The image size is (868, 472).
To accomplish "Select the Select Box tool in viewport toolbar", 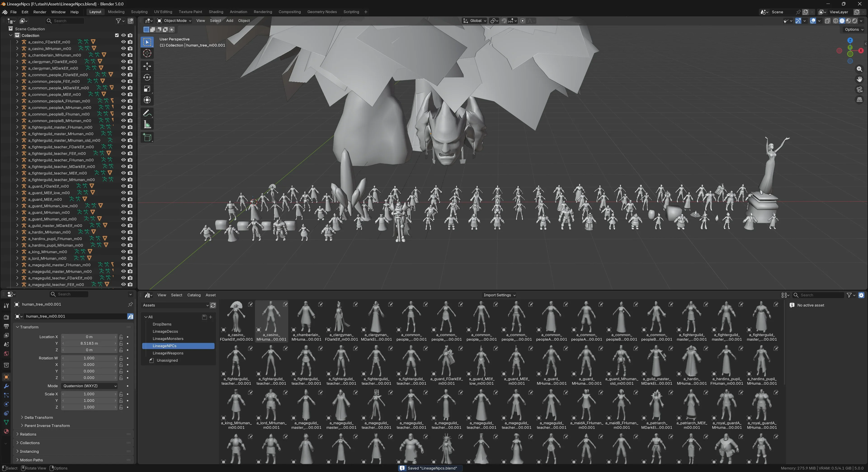I will click(147, 42).
